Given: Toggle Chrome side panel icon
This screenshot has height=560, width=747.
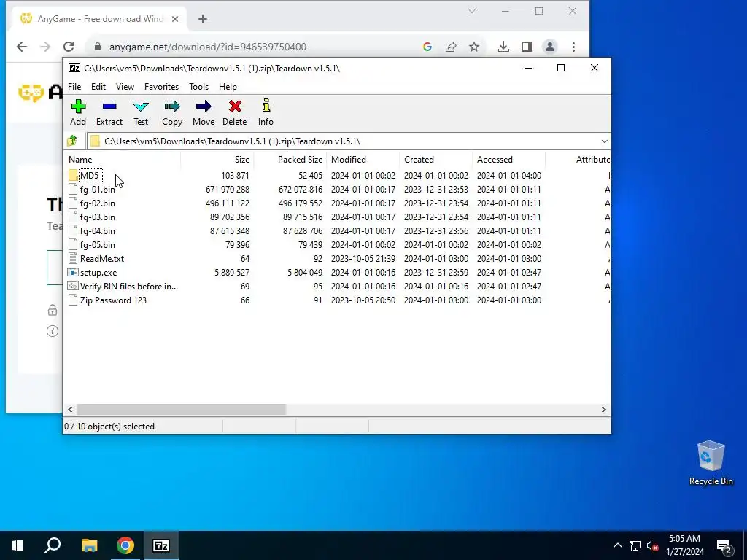Looking at the screenshot, I should pyautogui.click(x=527, y=47).
